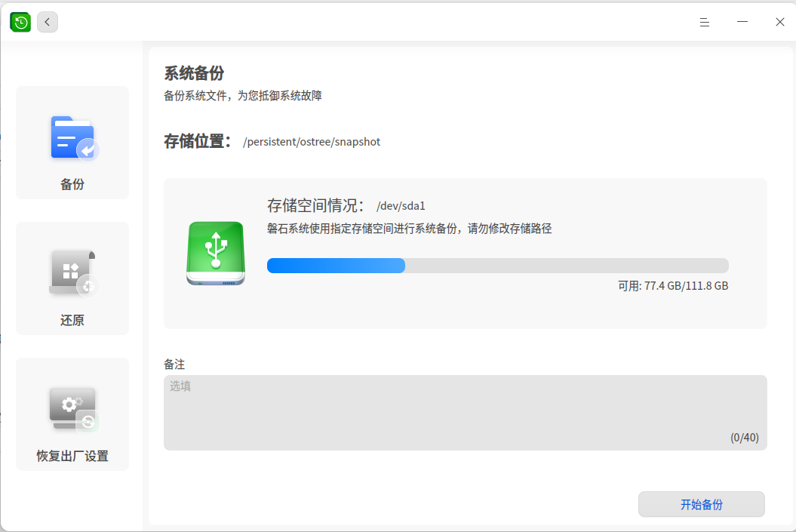Click the (0/40) character counter
Image resolution: width=796 pixels, height=532 pixels.
pos(745,438)
